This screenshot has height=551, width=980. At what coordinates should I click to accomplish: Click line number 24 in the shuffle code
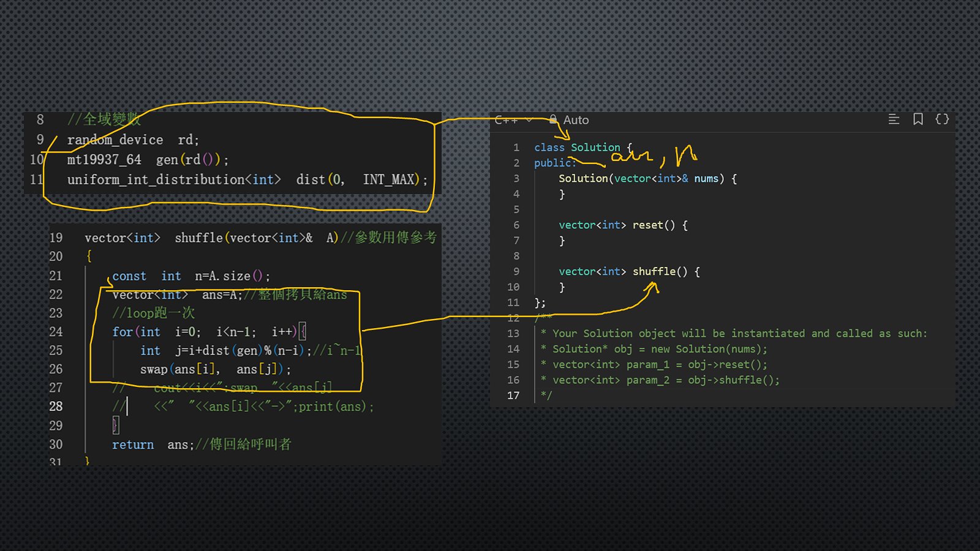56,332
